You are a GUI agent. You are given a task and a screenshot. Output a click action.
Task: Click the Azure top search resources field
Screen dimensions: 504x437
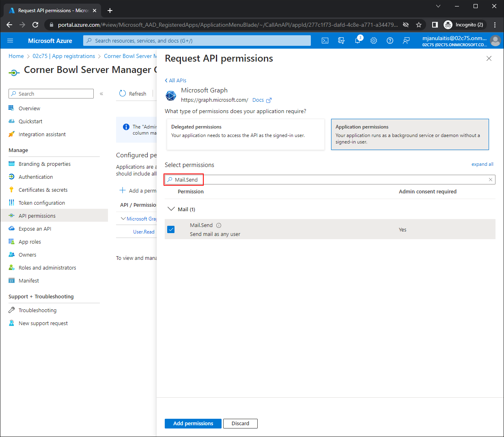click(197, 41)
